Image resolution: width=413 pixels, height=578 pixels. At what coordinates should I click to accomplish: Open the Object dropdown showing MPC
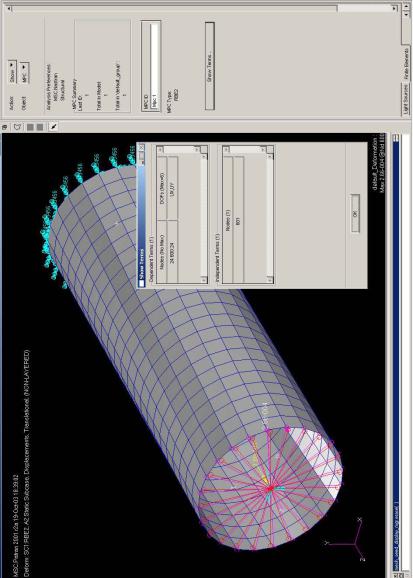(x=24, y=73)
